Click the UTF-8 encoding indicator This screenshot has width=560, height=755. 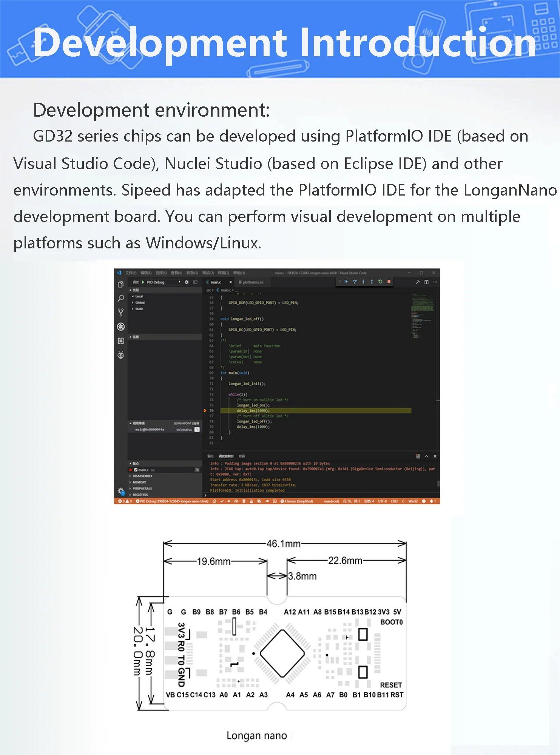[383, 501]
